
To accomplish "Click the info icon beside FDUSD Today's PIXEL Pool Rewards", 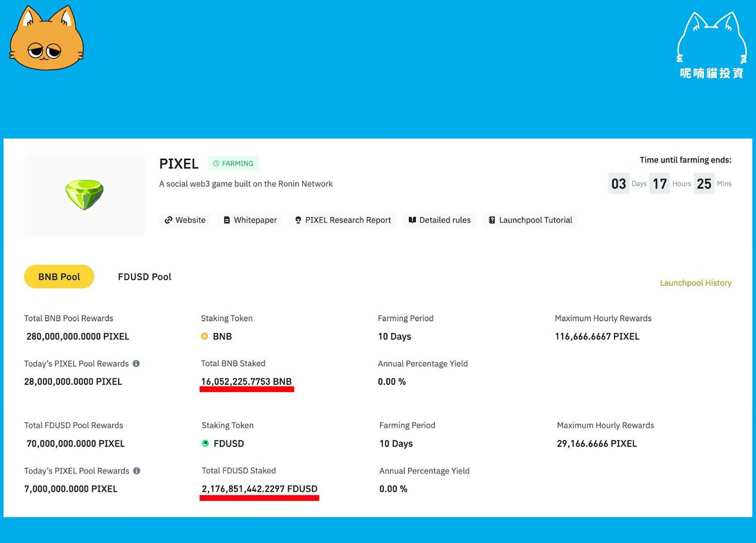I will point(137,471).
